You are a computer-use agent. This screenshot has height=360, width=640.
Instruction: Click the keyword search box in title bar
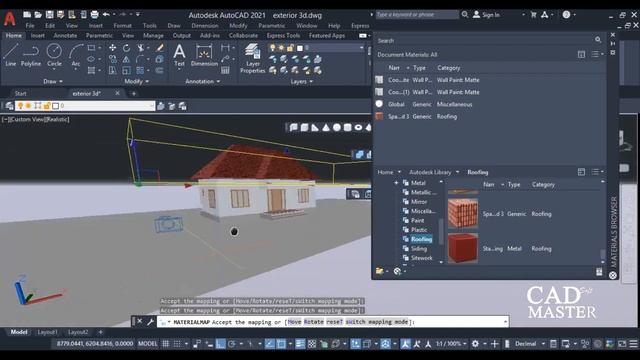417,15
